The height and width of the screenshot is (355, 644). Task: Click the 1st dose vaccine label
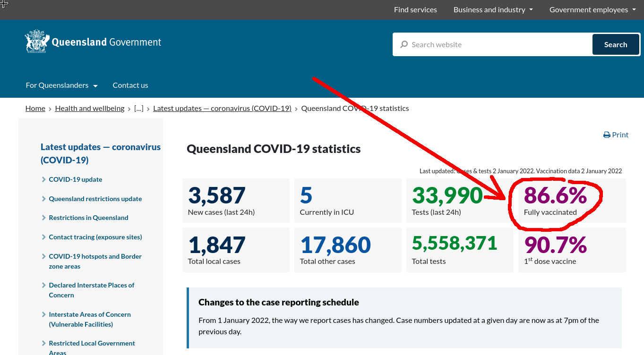550,261
